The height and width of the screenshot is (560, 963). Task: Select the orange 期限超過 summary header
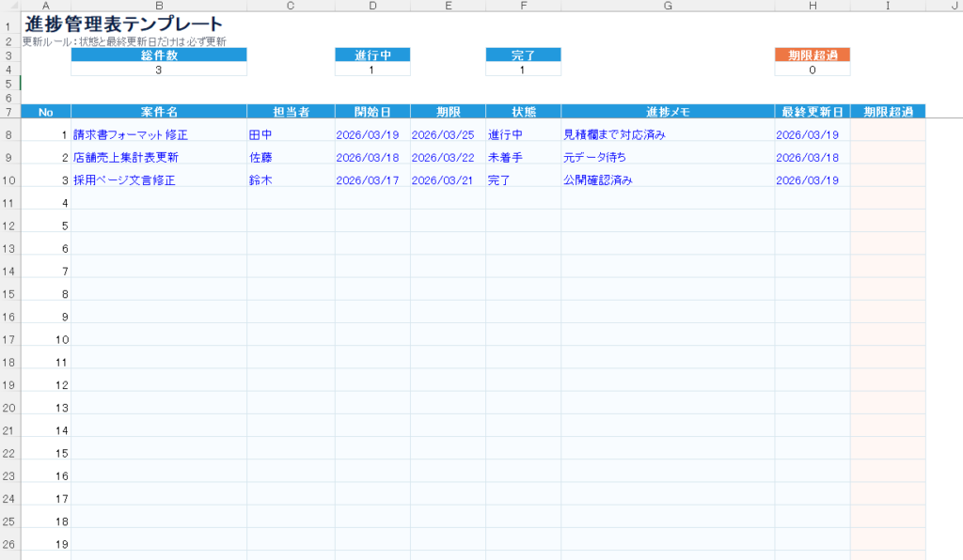[812, 54]
